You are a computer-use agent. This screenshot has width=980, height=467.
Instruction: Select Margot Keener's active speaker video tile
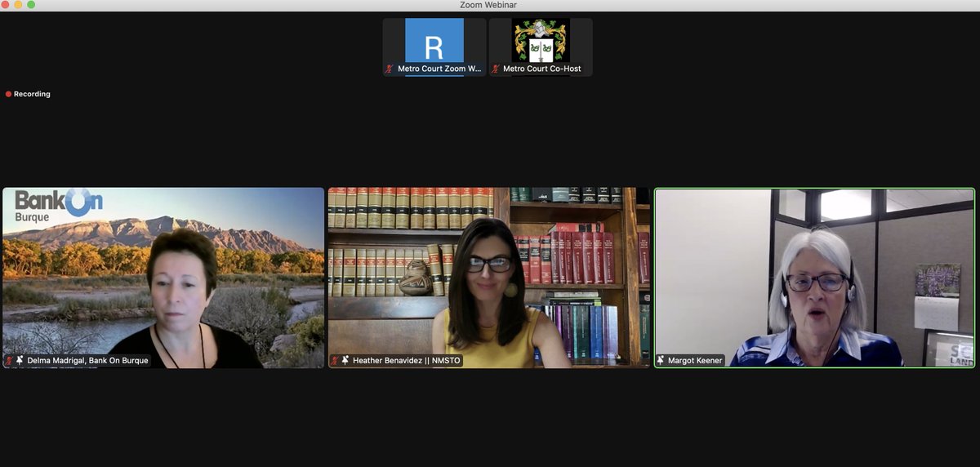coord(815,278)
